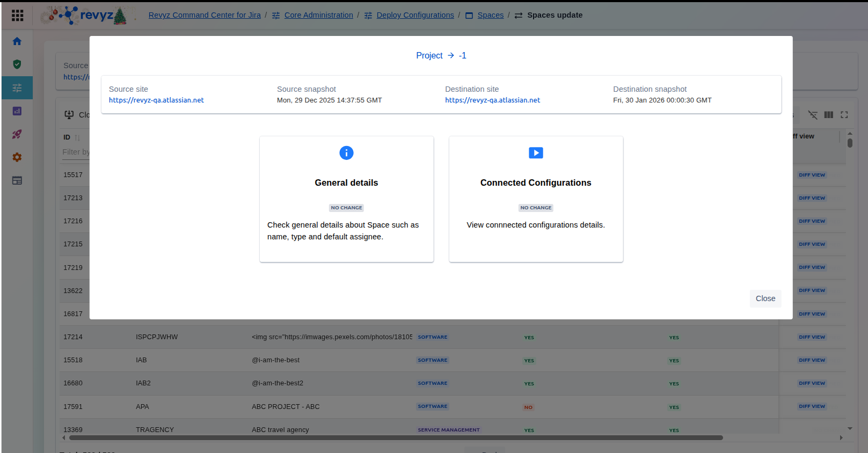The width and height of the screenshot is (868, 453).
Task: Open the green shield security icon
Action: point(17,64)
